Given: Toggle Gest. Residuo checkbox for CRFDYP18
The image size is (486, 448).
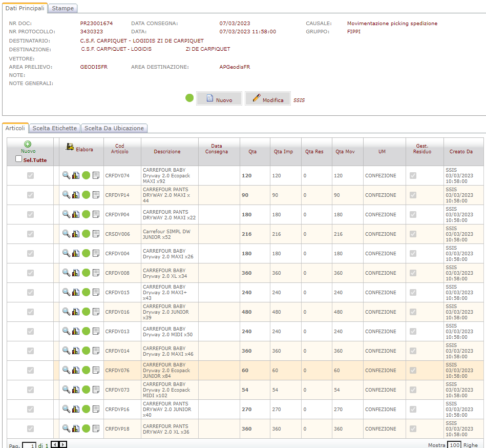Looking at the screenshot, I should 413,429.
